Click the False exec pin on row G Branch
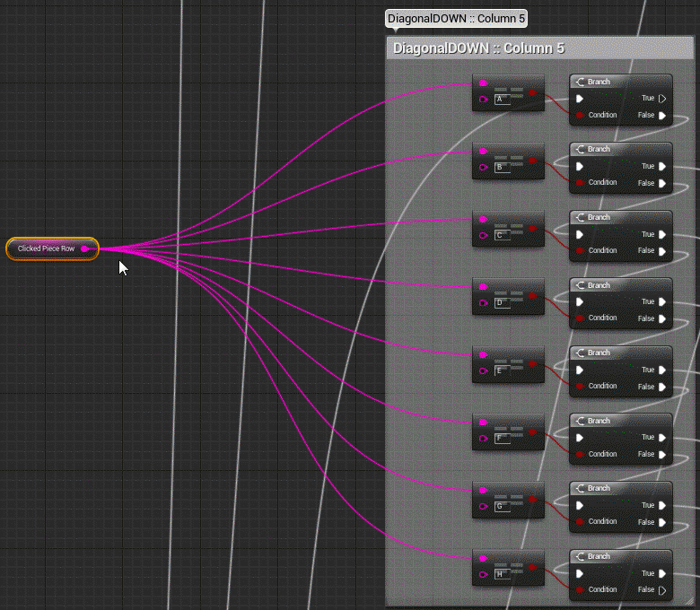The width and height of the screenshot is (700, 610). 662,523
